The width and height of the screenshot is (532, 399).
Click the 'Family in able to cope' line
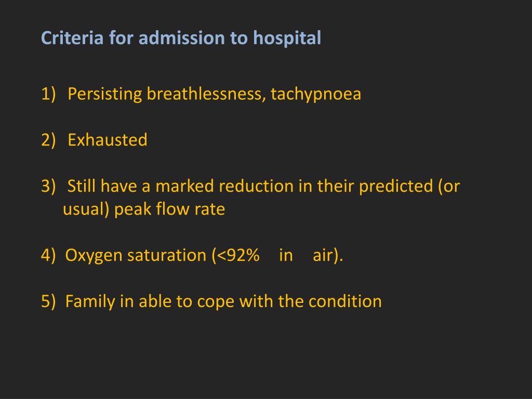pyautogui.click(x=223, y=302)
